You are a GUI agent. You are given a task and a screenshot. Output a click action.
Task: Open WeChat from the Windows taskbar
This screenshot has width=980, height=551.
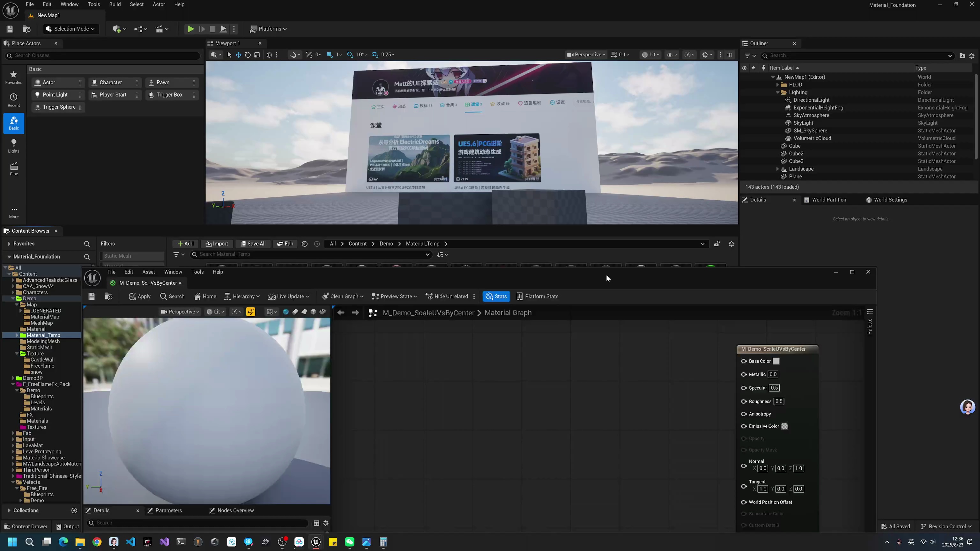point(350,542)
